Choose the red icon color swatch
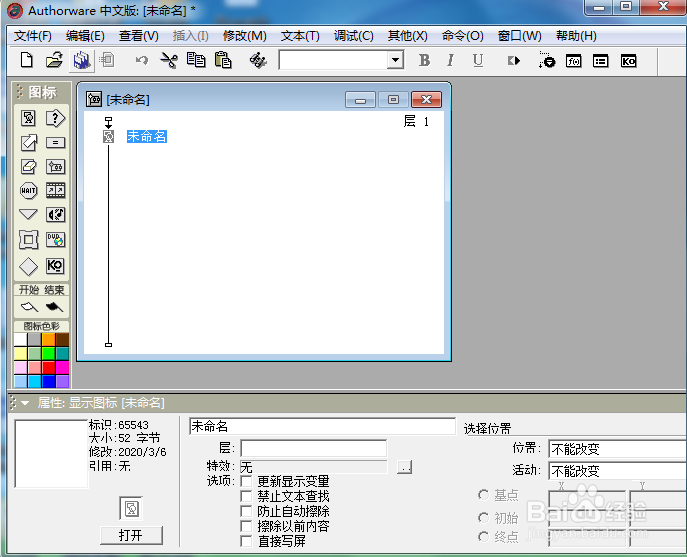Image resolution: width=687 pixels, height=557 pixels. 49,367
